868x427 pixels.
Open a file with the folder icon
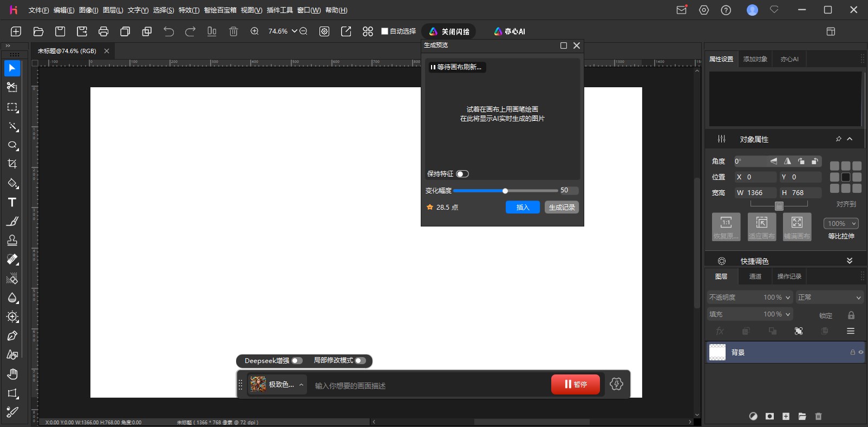[x=38, y=31]
